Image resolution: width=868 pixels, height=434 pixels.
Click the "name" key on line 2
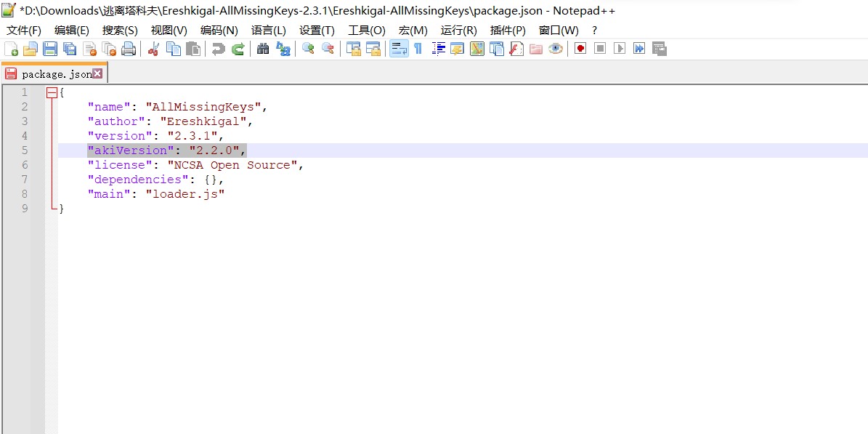tap(109, 107)
